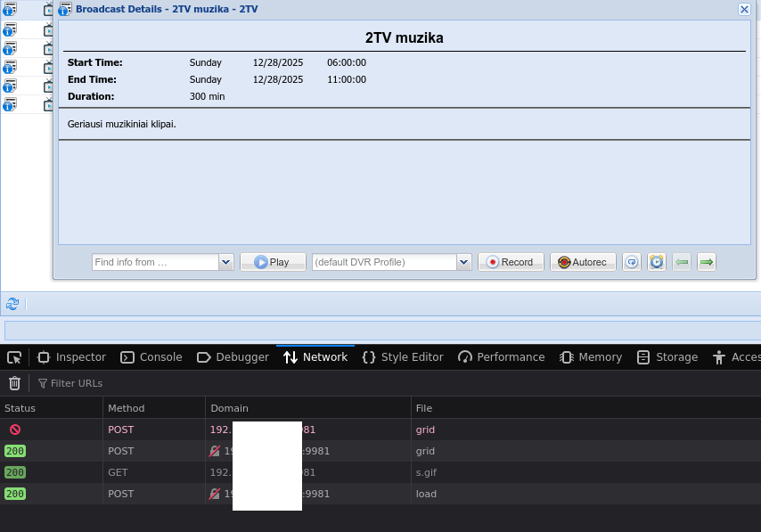Click the alternative showings clock icon

tap(657, 262)
